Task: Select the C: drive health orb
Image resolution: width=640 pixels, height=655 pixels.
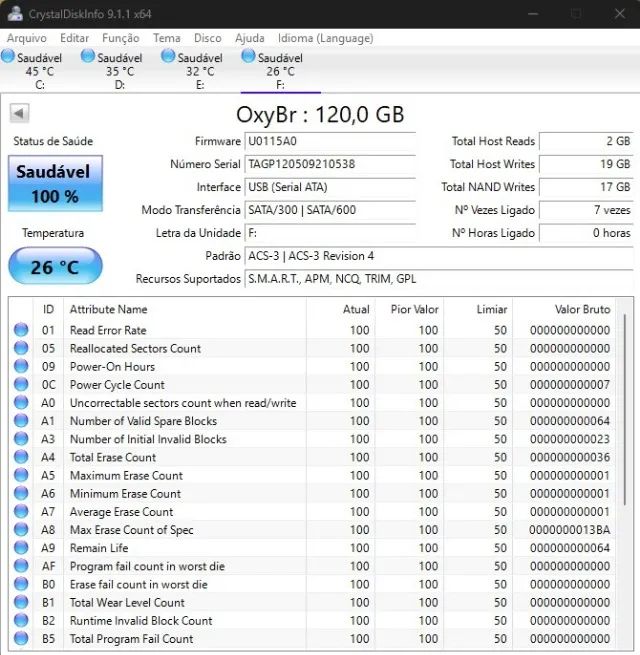Action: click(x=8, y=56)
